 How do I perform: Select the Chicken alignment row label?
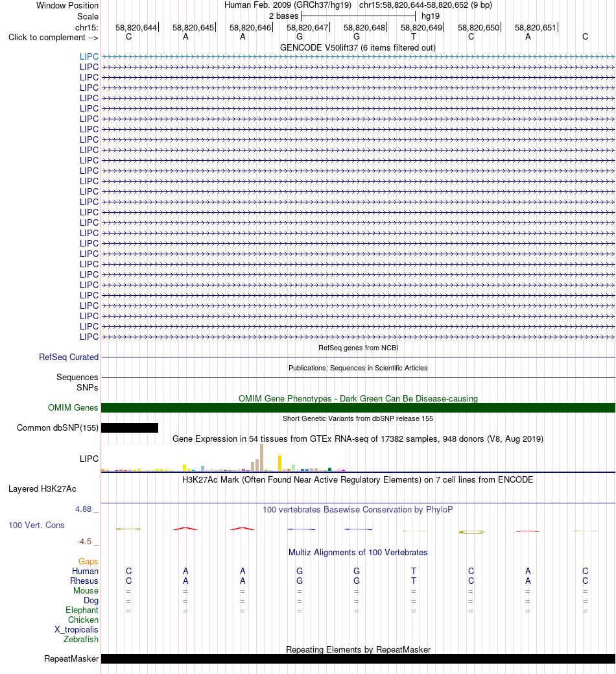pos(84,620)
